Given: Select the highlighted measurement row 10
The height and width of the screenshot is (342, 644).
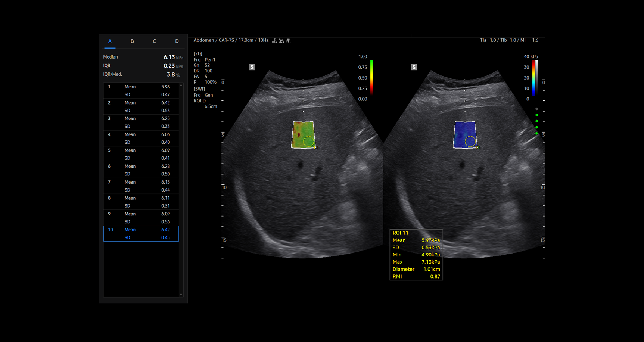Looking at the screenshot, I should click(141, 234).
